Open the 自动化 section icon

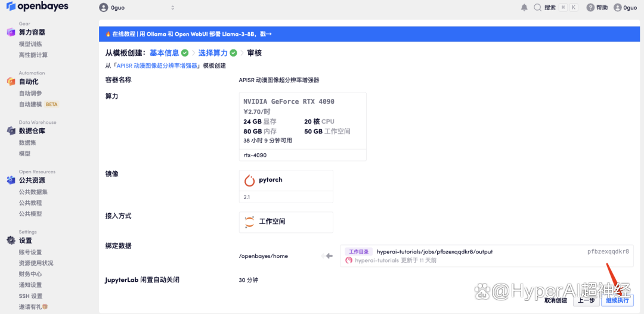tap(11, 82)
